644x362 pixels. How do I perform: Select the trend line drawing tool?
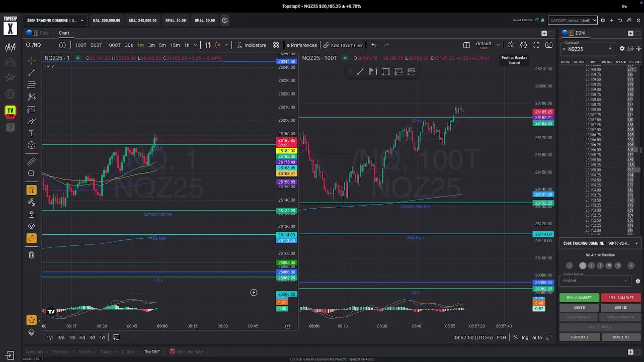coord(31,73)
